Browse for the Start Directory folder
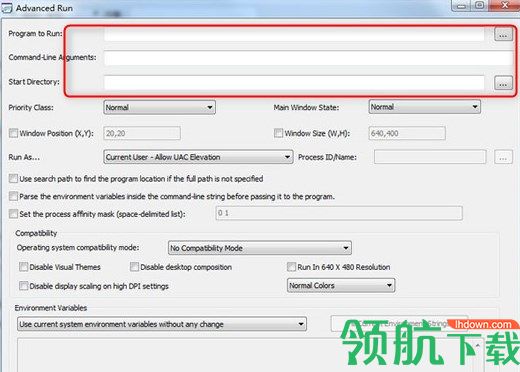 [503, 83]
